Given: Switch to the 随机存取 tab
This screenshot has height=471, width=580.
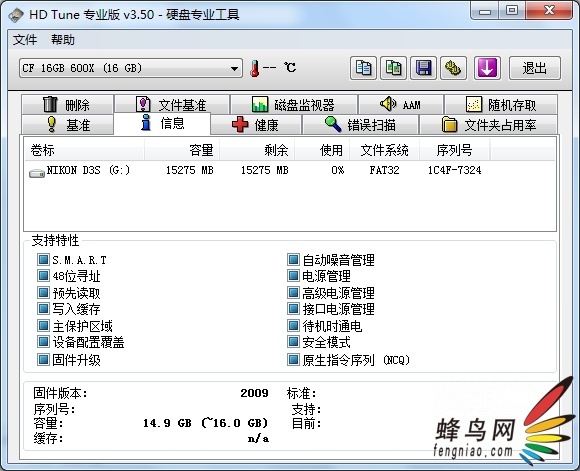Looking at the screenshot, I should coord(501,105).
